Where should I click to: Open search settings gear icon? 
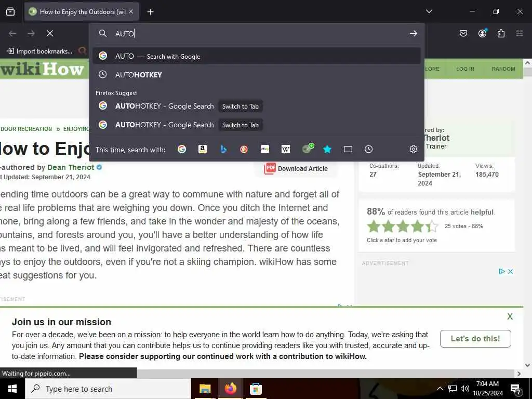tap(413, 149)
